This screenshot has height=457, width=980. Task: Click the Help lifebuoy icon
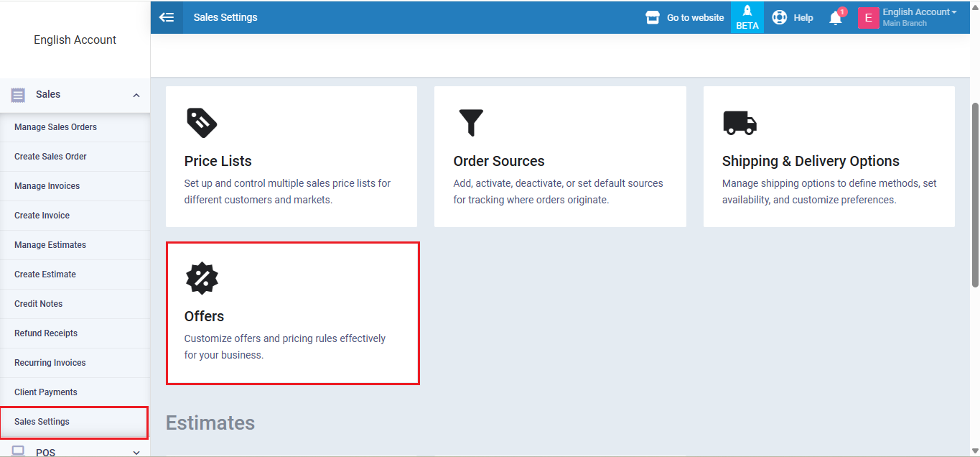click(x=780, y=17)
